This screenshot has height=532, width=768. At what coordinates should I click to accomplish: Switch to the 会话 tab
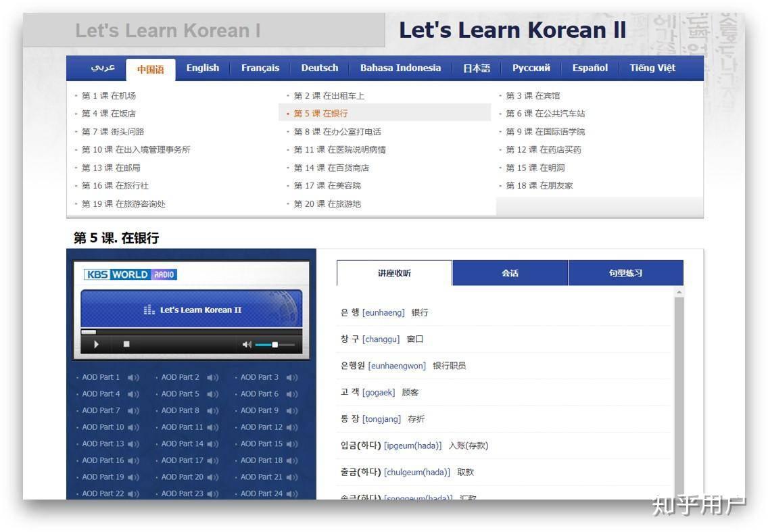(x=510, y=273)
